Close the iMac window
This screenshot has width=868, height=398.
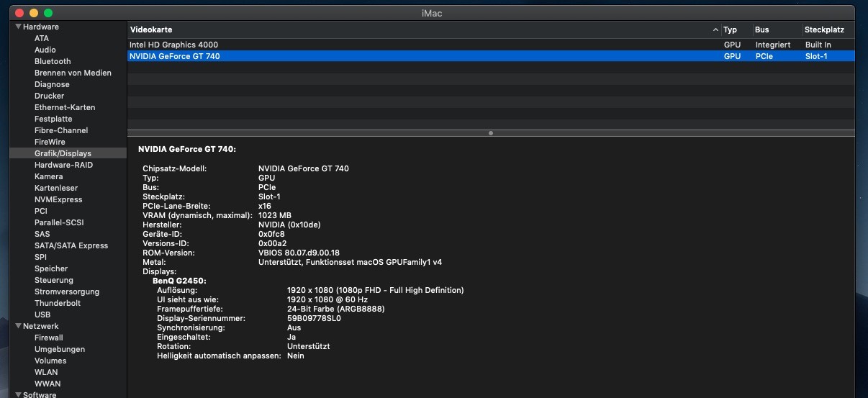(x=19, y=13)
